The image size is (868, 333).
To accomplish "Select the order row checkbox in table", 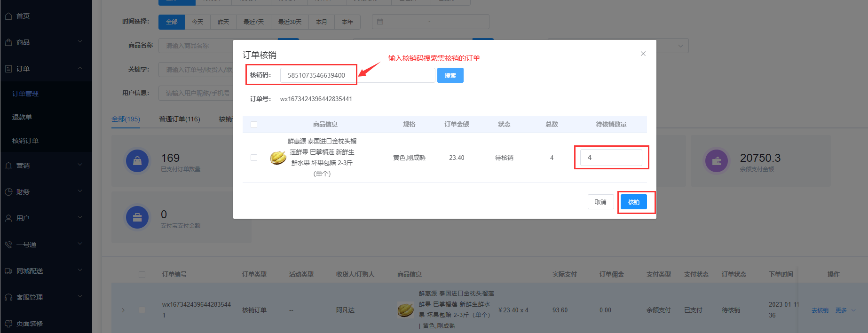I will (142, 310).
